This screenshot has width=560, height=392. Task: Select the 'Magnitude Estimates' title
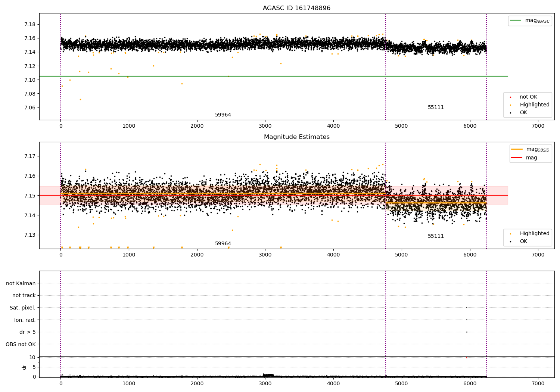pyautogui.click(x=296, y=137)
